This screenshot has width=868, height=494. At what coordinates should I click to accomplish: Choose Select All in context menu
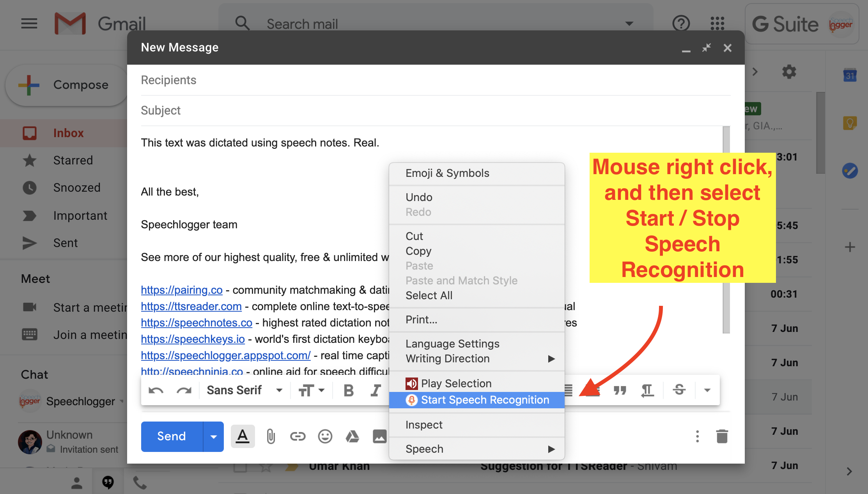[477, 295]
